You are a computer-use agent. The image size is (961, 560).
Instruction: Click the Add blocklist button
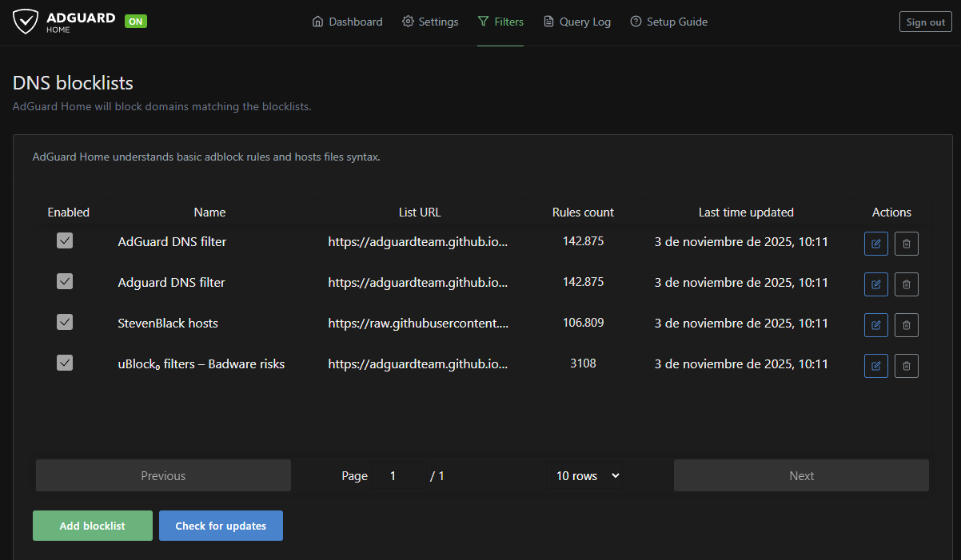92,526
